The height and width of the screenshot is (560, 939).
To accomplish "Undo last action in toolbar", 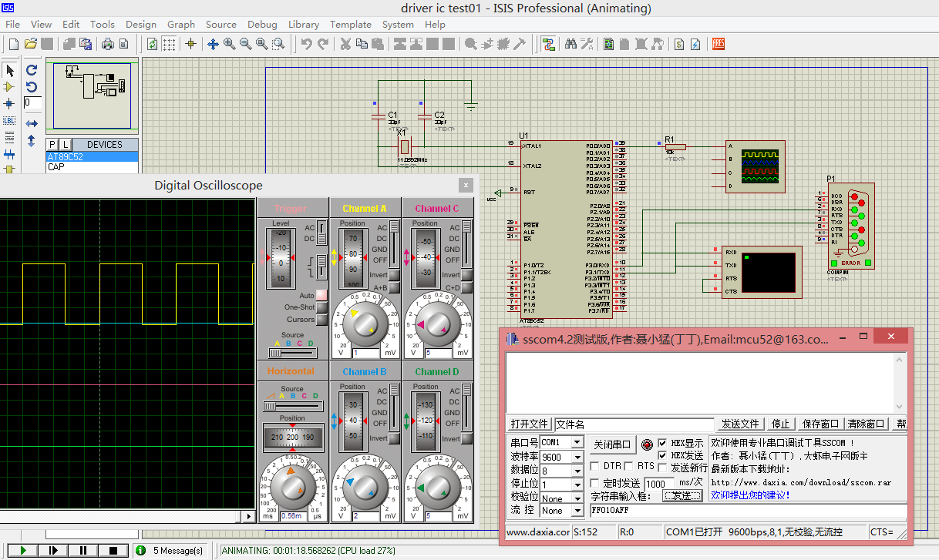I will 306,44.
